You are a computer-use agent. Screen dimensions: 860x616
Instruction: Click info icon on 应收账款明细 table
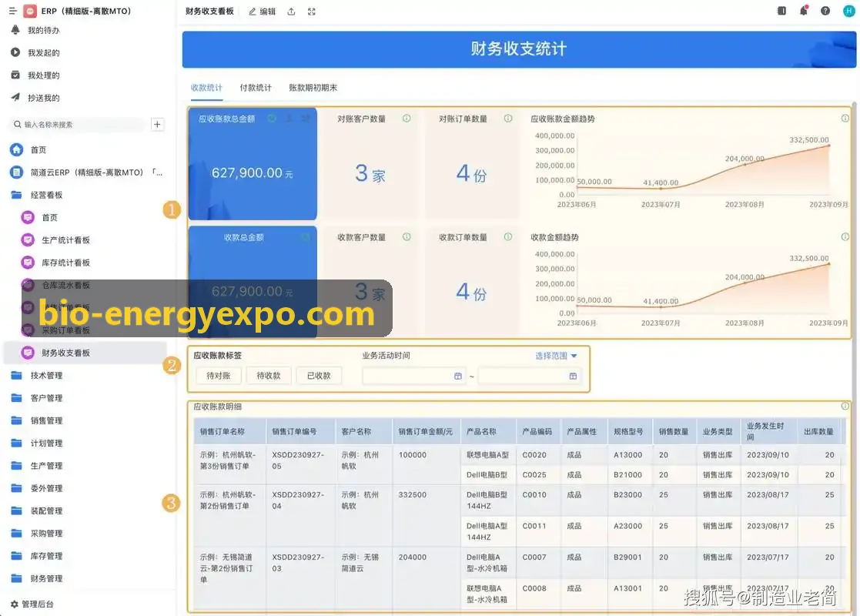point(845,406)
